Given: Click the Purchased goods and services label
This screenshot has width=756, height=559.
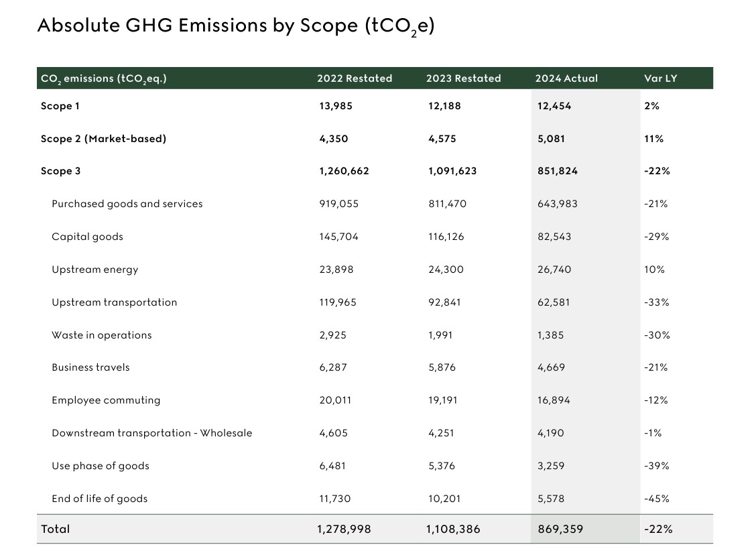Looking at the screenshot, I should click(127, 204).
